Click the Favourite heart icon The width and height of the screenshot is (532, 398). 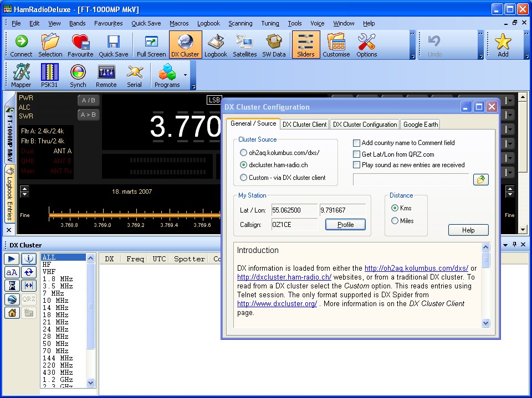[80, 45]
